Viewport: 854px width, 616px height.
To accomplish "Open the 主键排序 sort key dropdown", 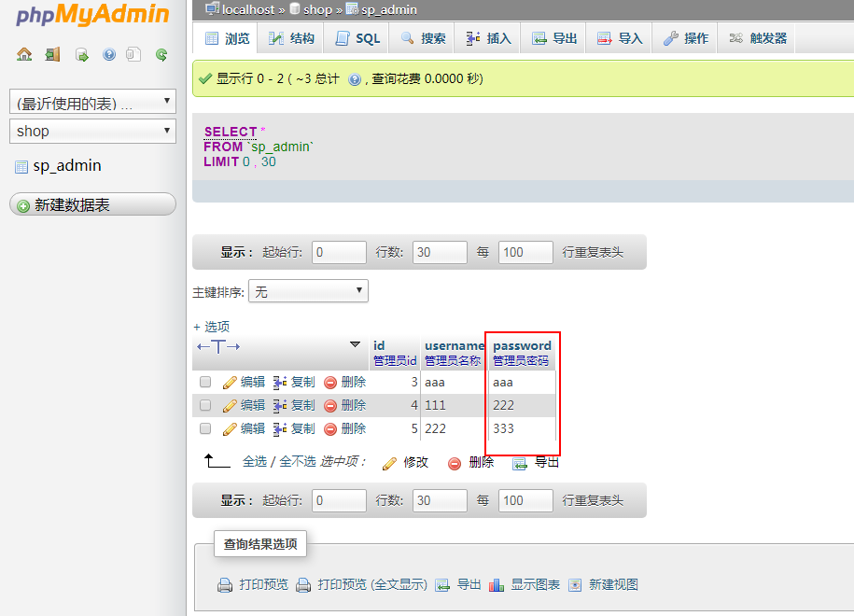I will pos(308,291).
